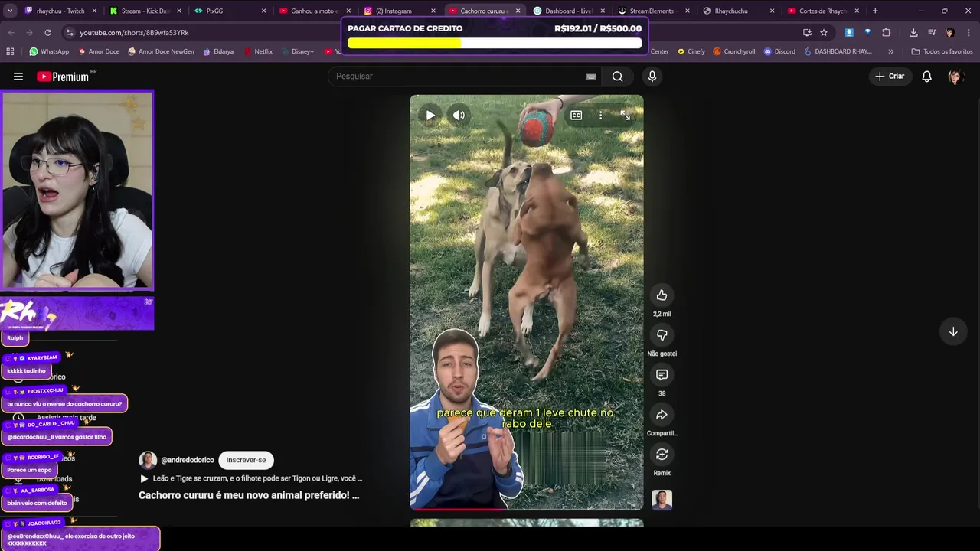The width and height of the screenshot is (980, 551).
Task: Open the on-screen keyboard icon in search
Action: [x=591, y=77]
